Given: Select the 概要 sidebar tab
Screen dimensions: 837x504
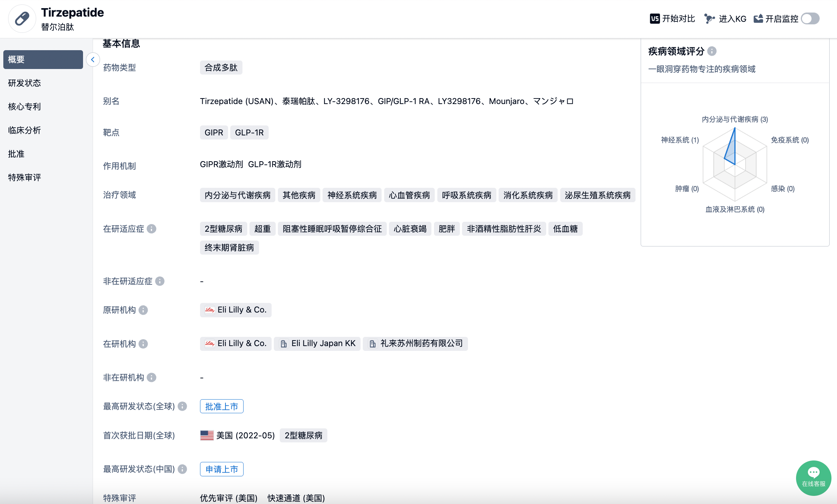Looking at the screenshot, I should click(43, 59).
